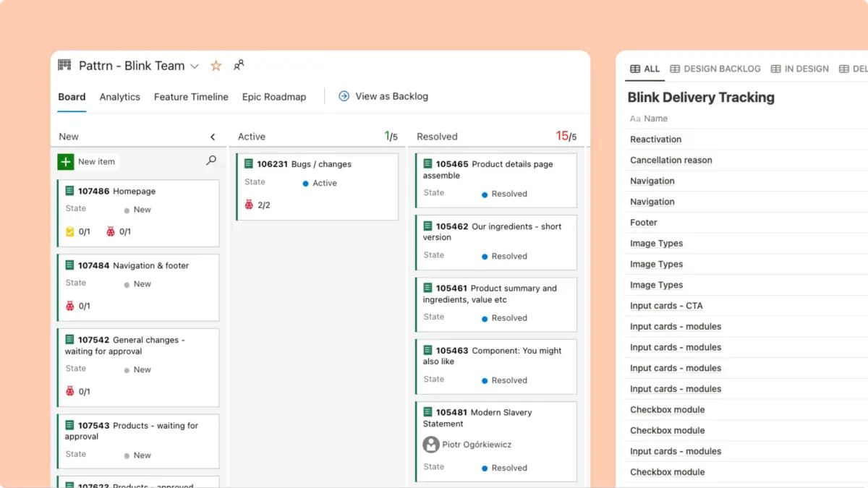Open card 107486 Homepage
The image size is (868, 488).
(138, 213)
